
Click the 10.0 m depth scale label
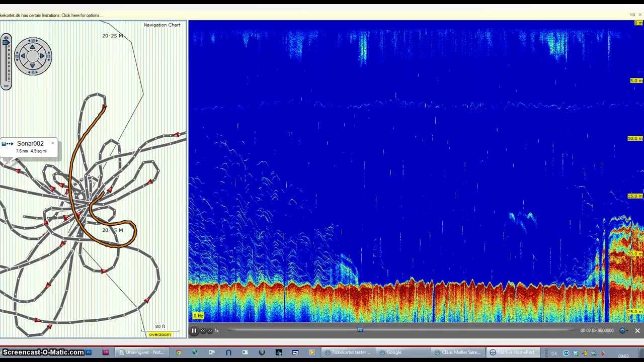635,138
